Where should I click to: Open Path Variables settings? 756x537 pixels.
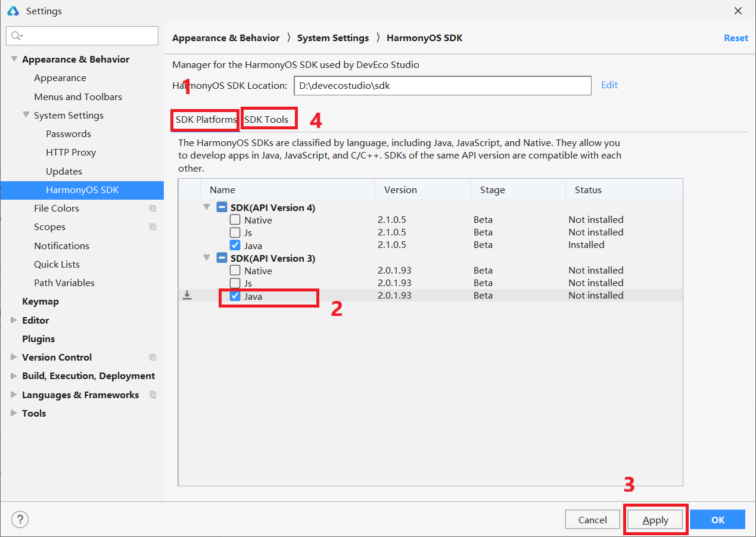click(x=64, y=283)
